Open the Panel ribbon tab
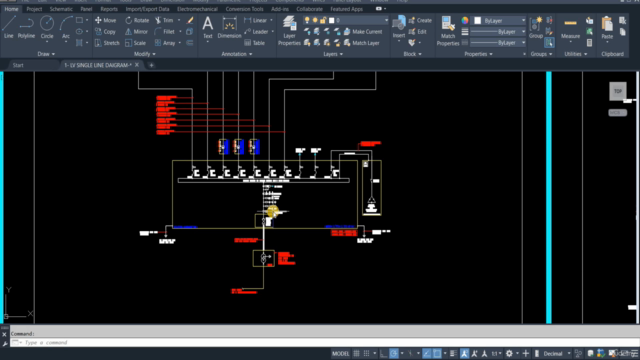Viewport: 640px width, 360px height. point(86,9)
